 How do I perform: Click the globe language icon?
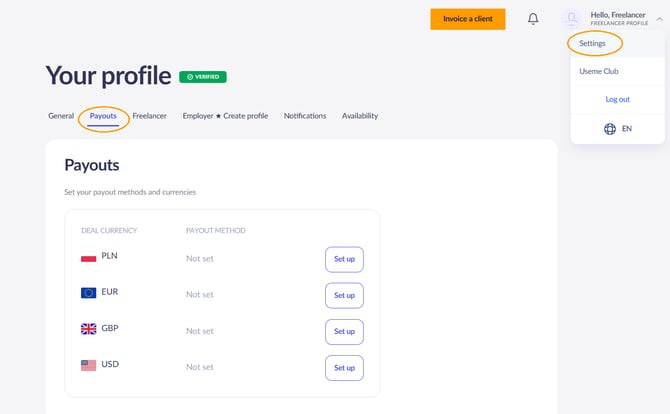pyautogui.click(x=610, y=129)
